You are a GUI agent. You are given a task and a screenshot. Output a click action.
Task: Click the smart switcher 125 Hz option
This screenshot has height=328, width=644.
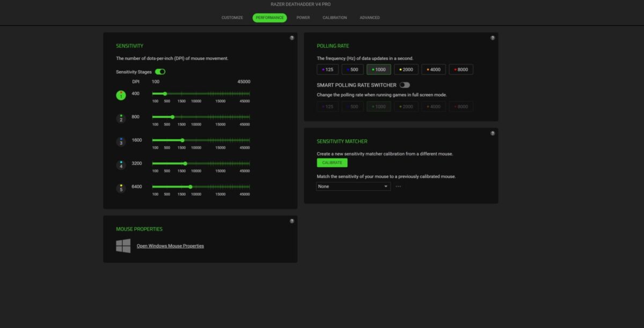click(328, 107)
